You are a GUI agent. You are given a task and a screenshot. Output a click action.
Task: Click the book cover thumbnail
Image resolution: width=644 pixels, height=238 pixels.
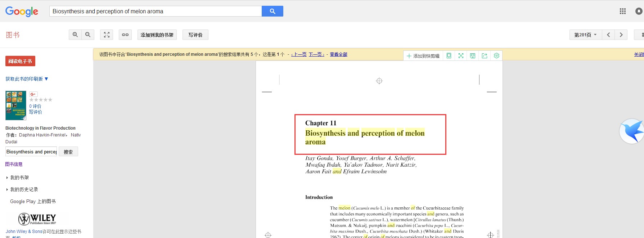(x=16, y=105)
